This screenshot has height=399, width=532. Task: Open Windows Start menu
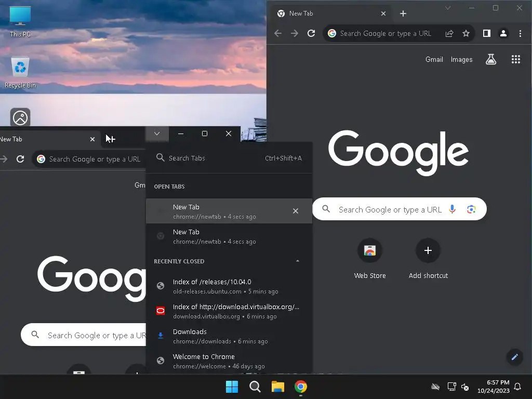tap(232, 387)
